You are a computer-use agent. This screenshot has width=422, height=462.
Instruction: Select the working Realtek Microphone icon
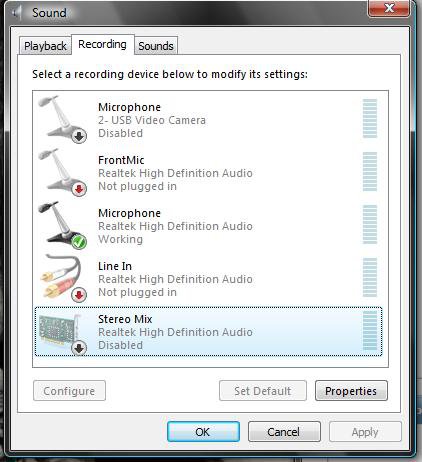[x=62, y=226]
